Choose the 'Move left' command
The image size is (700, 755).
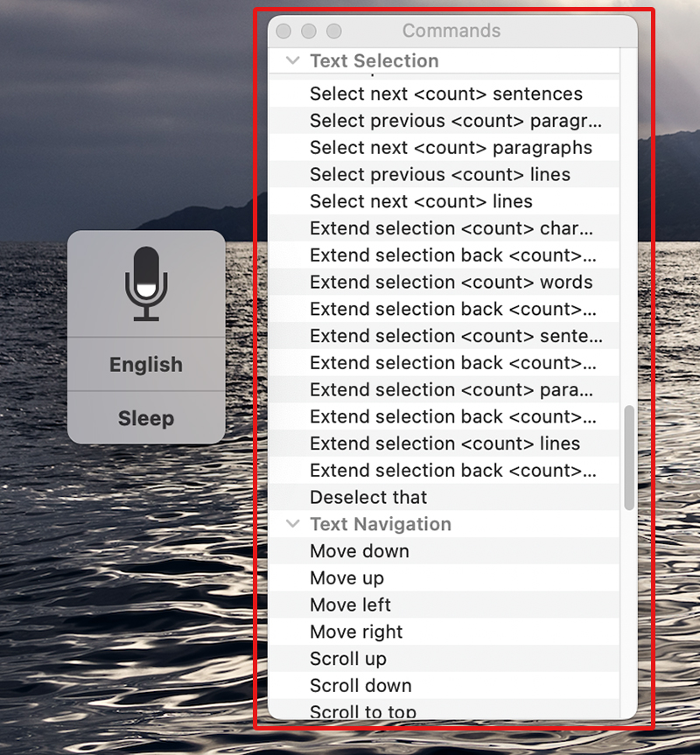tap(350, 605)
